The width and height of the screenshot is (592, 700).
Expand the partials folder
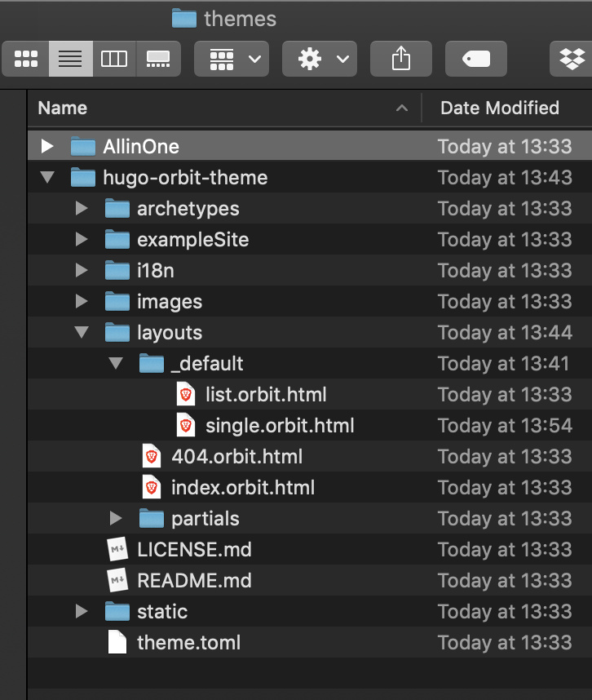click(116, 518)
